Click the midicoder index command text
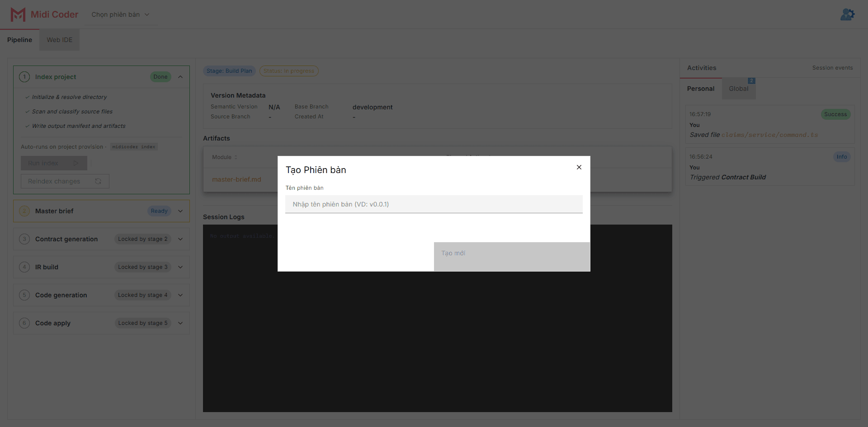The height and width of the screenshot is (427, 868). [134, 147]
